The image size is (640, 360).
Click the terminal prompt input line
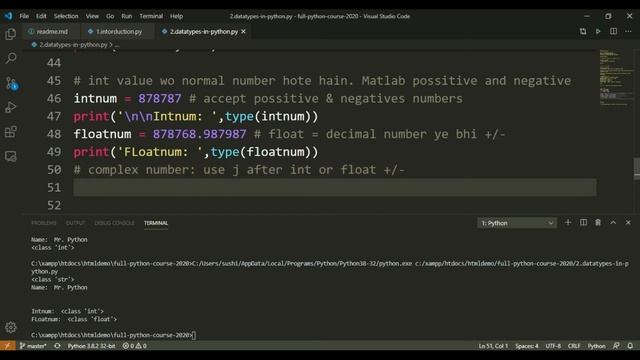(x=113, y=335)
